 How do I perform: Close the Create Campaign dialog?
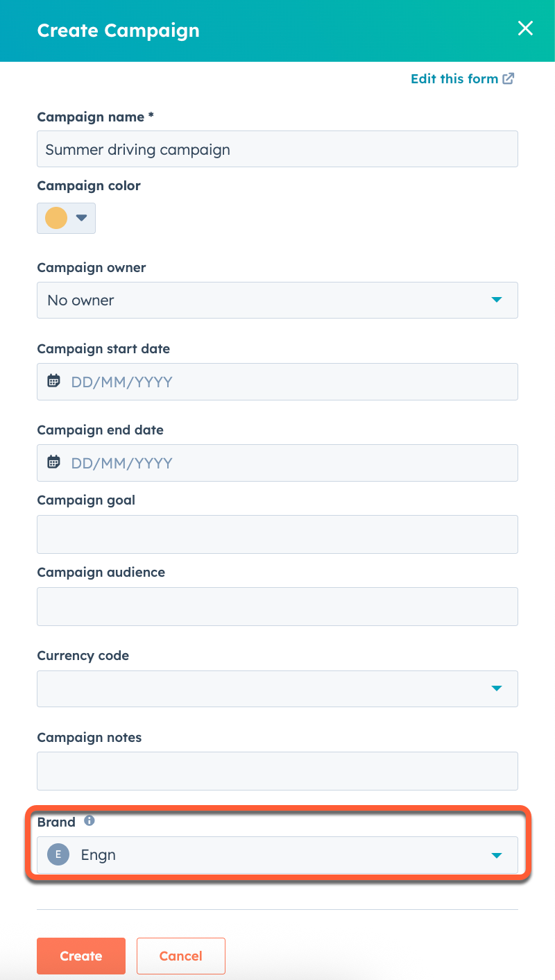[525, 28]
